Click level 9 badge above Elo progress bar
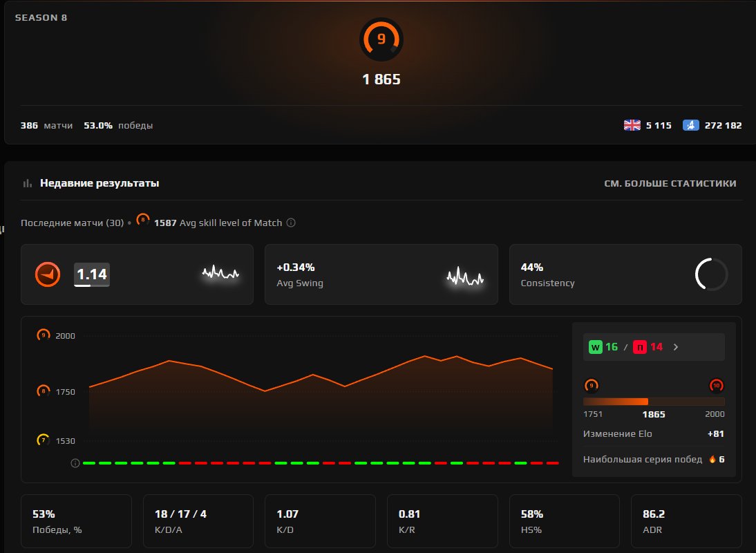756x553 pixels. 592,386
